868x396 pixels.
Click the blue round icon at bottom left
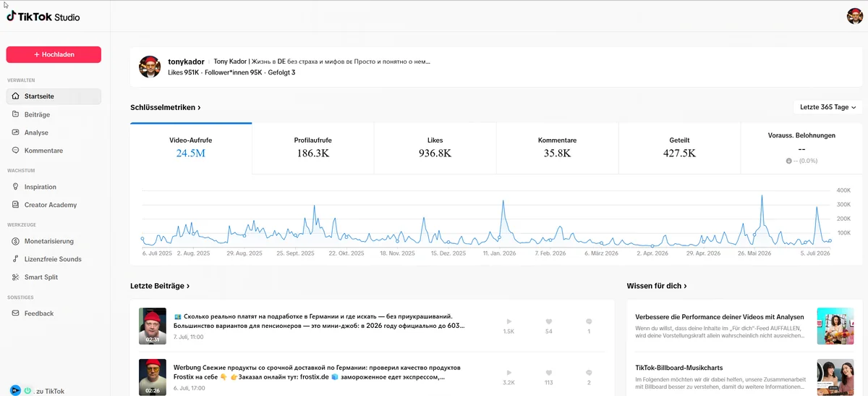[14, 391]
